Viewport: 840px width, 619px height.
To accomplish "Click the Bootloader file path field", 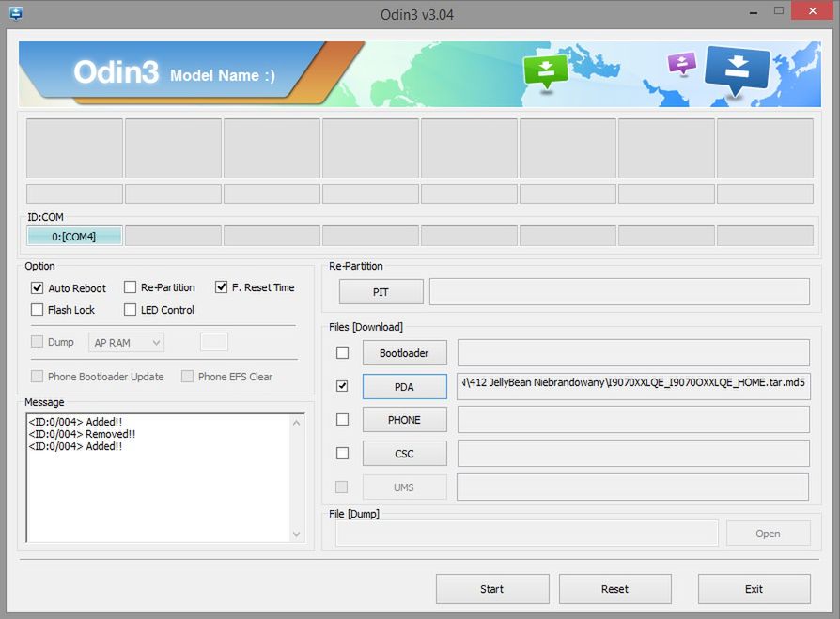I will click(x=633, y=353).
